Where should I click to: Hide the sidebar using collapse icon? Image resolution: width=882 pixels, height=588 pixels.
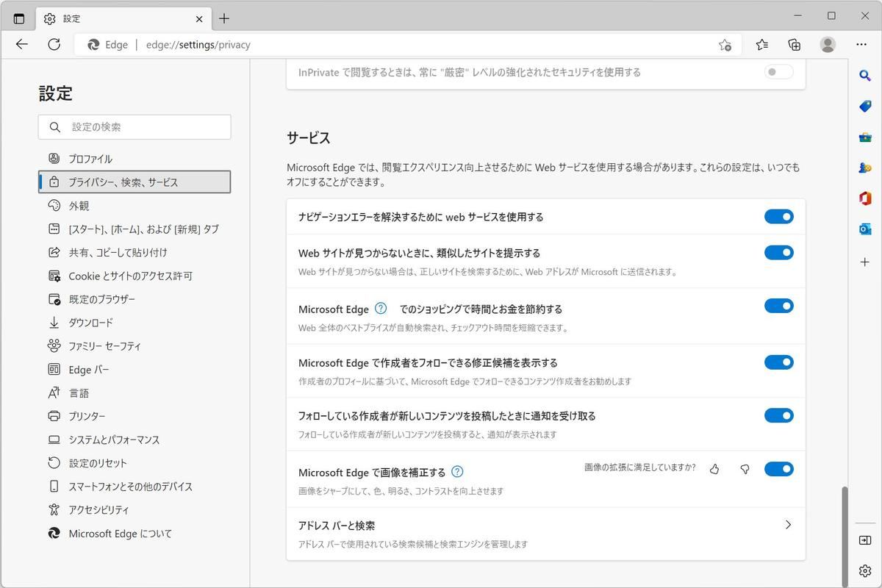[865, 540]
